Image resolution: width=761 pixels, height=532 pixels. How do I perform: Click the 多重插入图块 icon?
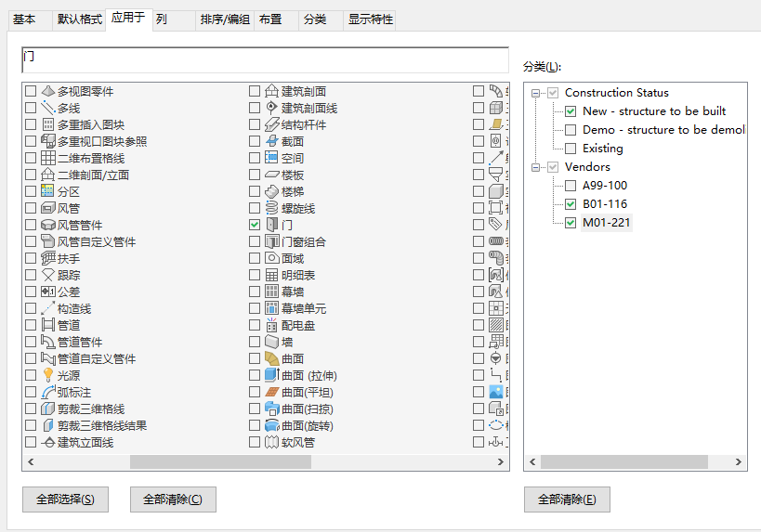48,124
